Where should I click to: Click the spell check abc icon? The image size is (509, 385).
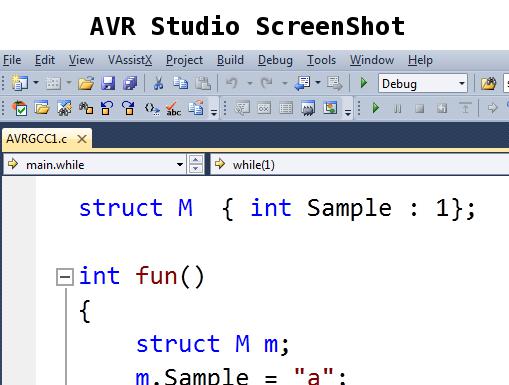point(173,108)
